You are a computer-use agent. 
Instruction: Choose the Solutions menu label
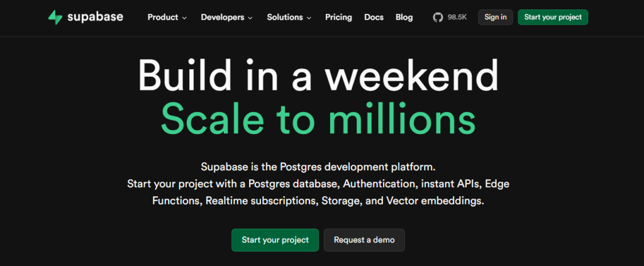[285, 17]
